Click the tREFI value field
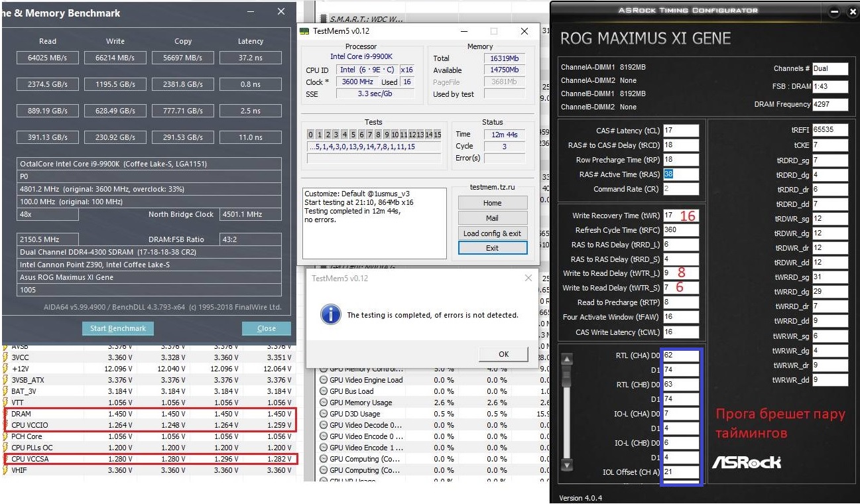860x504 pixels. point(829,131)
